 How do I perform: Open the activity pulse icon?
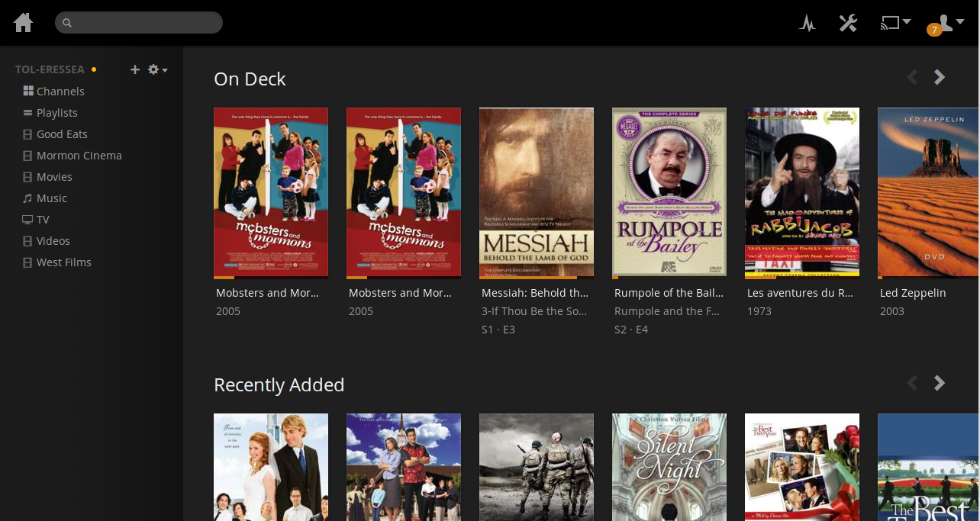click(x=808, y=24)
